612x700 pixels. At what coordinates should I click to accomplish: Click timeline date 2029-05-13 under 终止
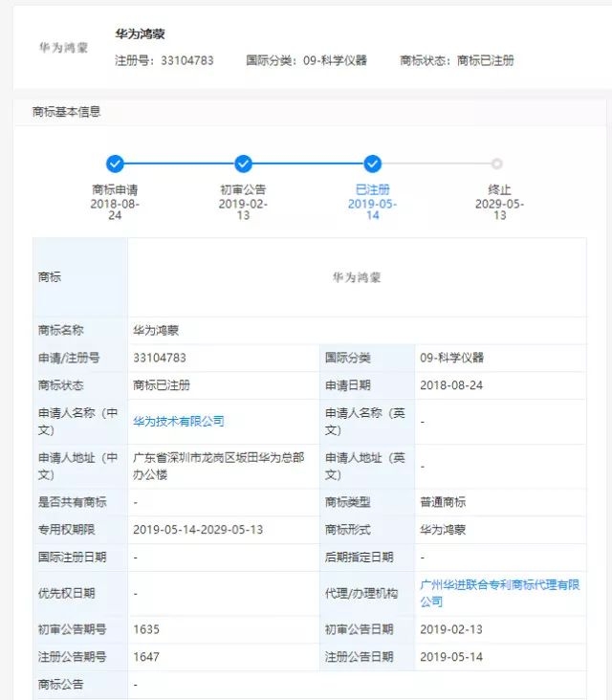click(x=499, y=209)
